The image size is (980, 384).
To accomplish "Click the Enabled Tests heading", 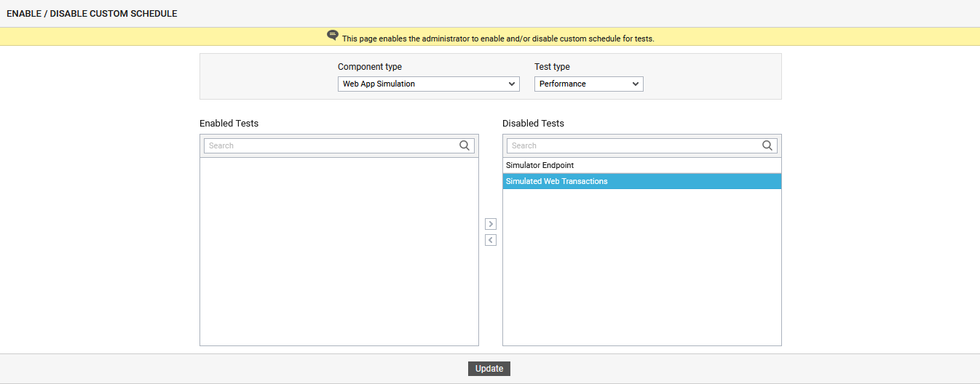I will [229, 124].
